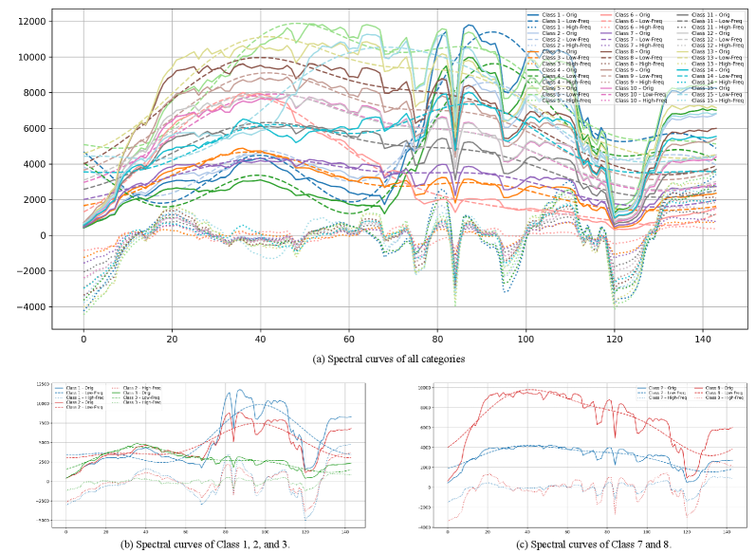Click 'Class 4 – Orig' in chart (a) legend
The width and height of the screenshot is (756, 553).
point(560,70)
